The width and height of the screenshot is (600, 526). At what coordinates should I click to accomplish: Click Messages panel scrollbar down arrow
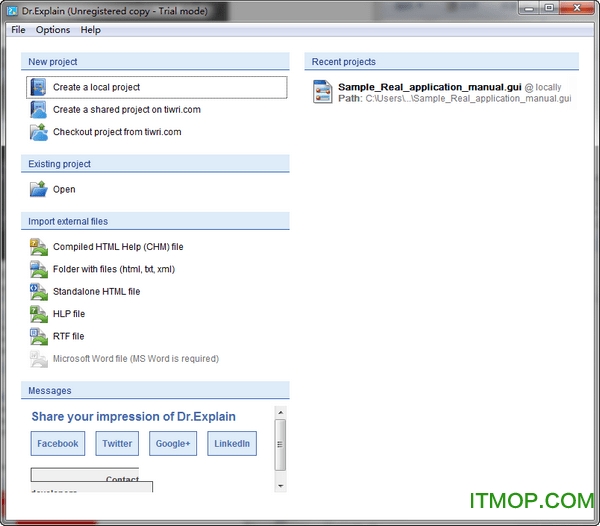point(280,485)
